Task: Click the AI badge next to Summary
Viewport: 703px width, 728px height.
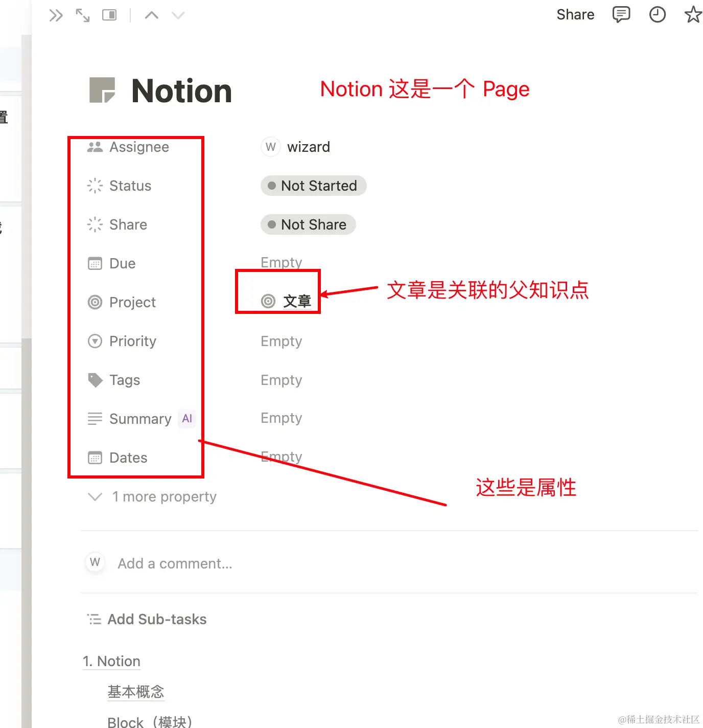Action: [x=187, y=419]
